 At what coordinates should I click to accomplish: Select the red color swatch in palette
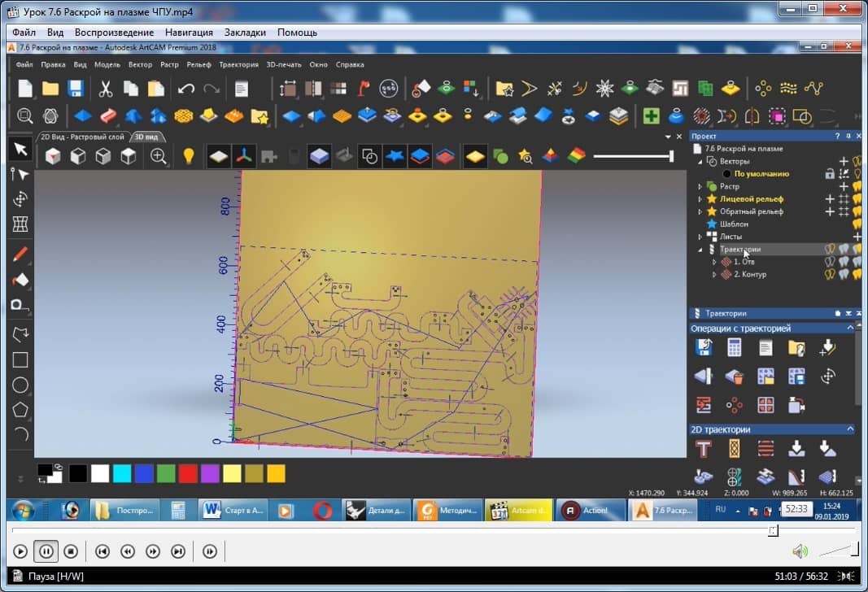tap(187, 473)
